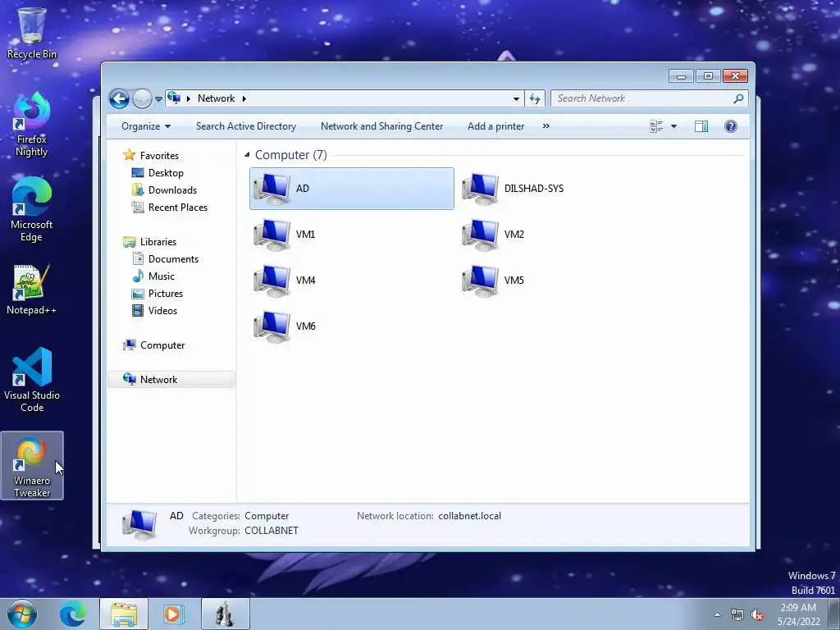840x630 pixels.
Task: Change your view icon
Action: click(x=656, y=126)
